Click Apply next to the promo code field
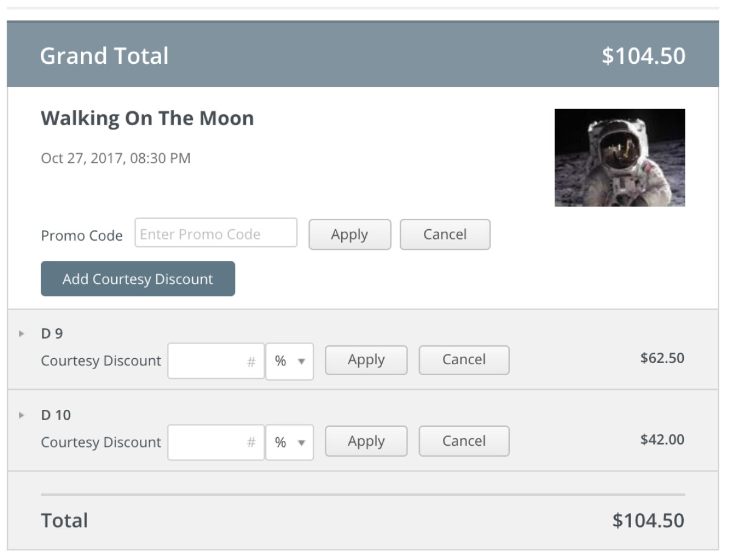 point(349,234)
